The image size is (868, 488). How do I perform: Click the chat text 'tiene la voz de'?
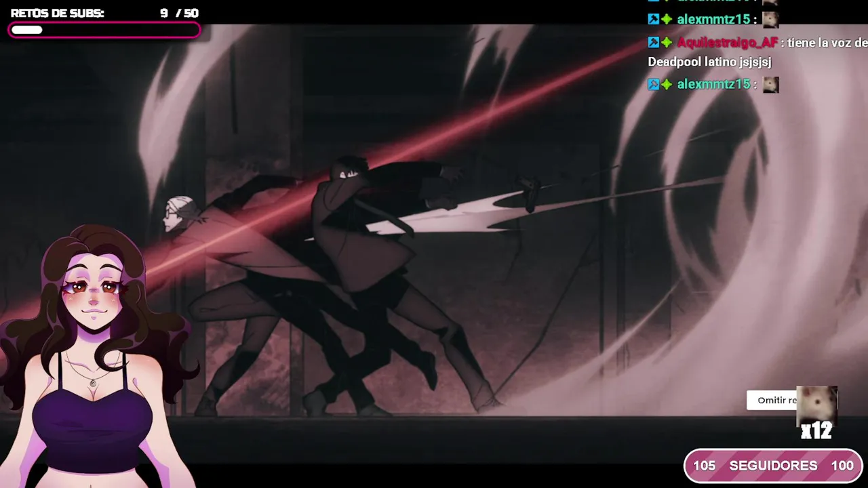point(827,43)
